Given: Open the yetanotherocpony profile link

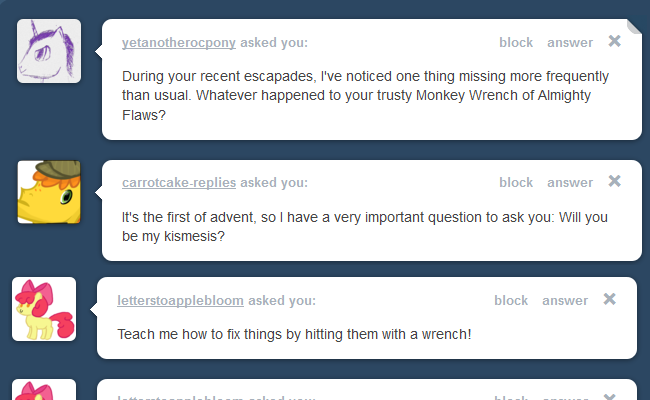Looking at the screenshot, I should [179, 43].
